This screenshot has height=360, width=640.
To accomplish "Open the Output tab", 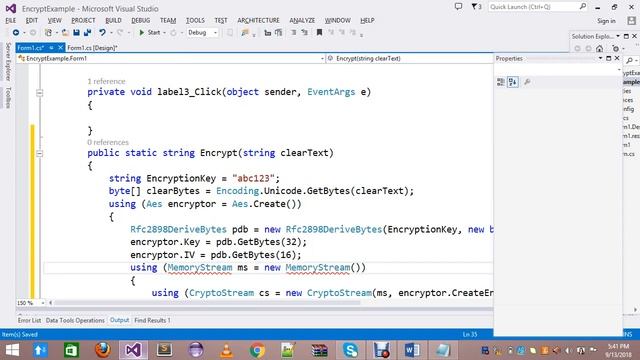I will (x=119, y=320).
